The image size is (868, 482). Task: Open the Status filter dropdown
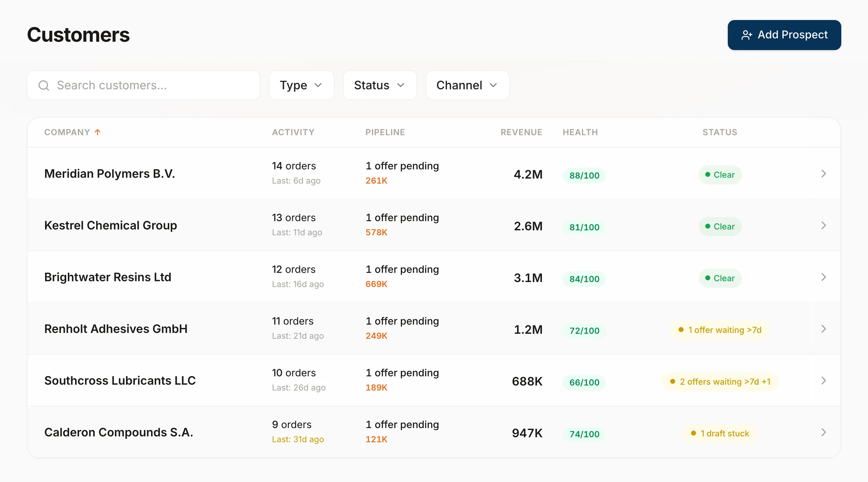coord(380,85)
